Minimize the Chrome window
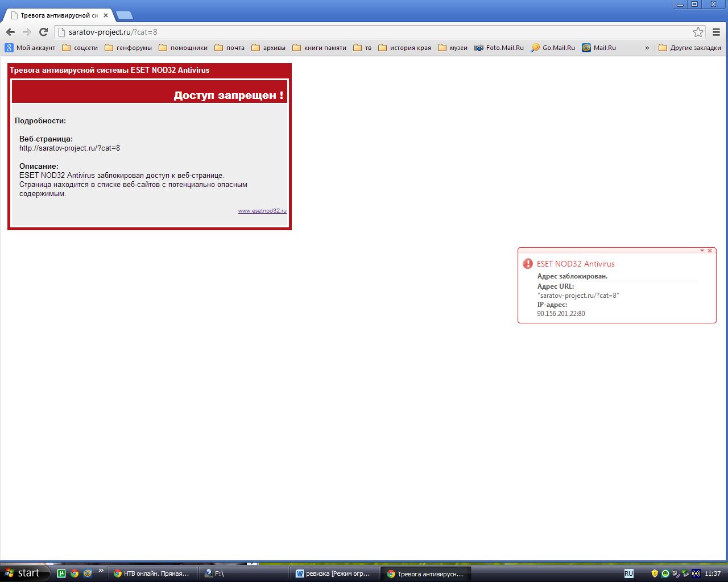This screenshot has height=582, width=728. [679, 4]
